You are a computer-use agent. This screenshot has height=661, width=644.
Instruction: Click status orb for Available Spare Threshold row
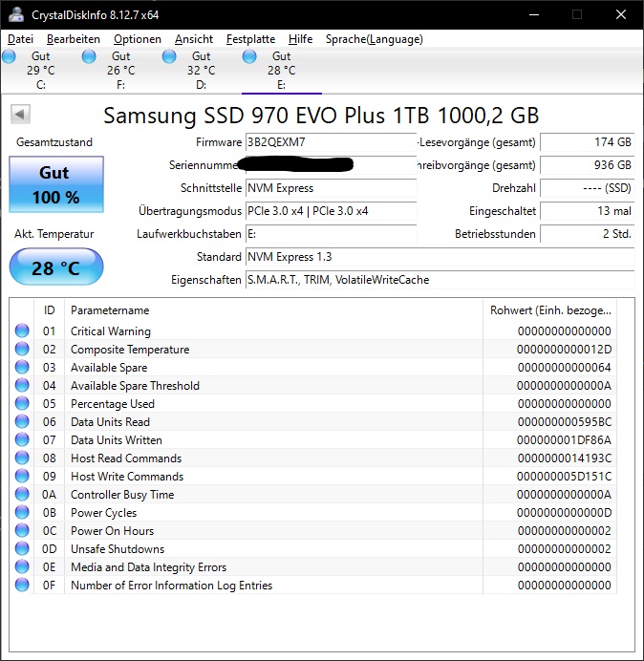click(22, 385)
